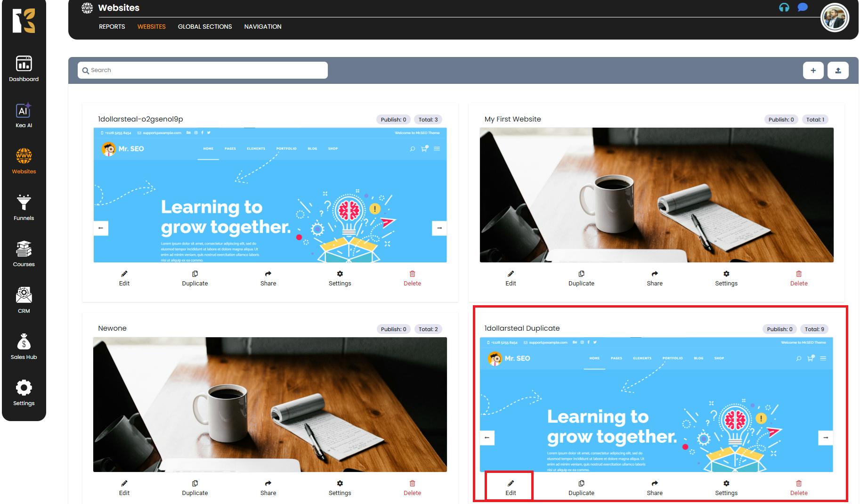Open the CRM sidebar icon

(24, 300)
